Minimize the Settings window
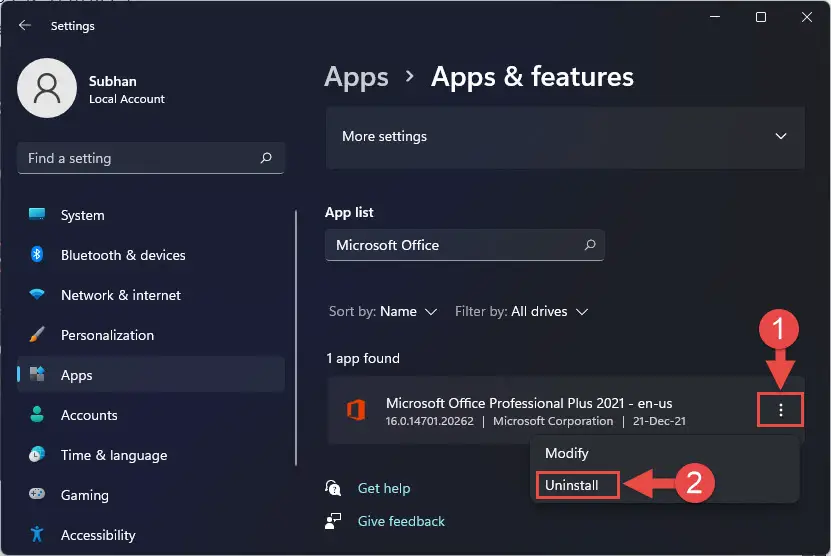This screenshot has height=556, width=831. point(715,17)
